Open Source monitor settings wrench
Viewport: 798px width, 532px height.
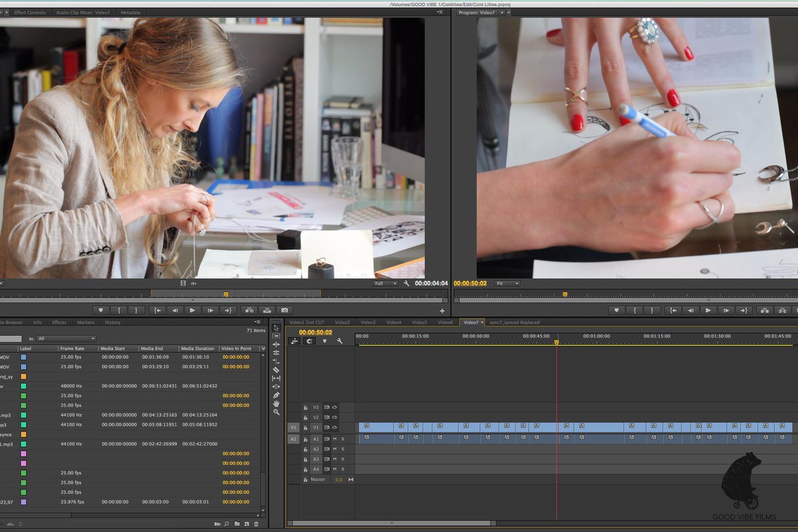(406, 283)
